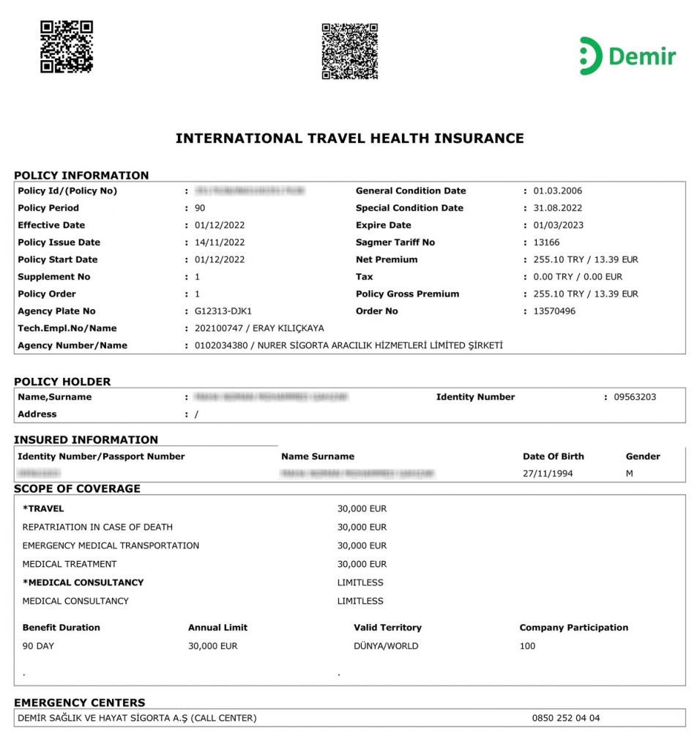This screenshot has height=750, width=700.
Task: Select Effective Date 01/12/2022
Action: point(220,226)
